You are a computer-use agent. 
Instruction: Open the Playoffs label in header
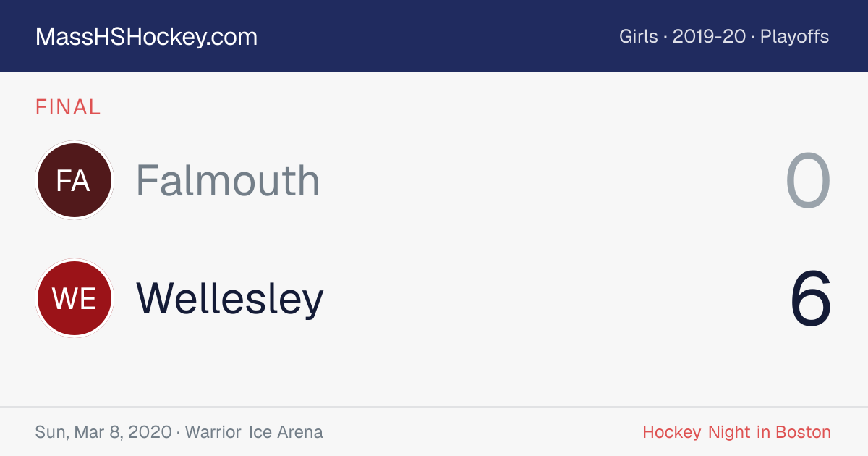click(794, 37)
